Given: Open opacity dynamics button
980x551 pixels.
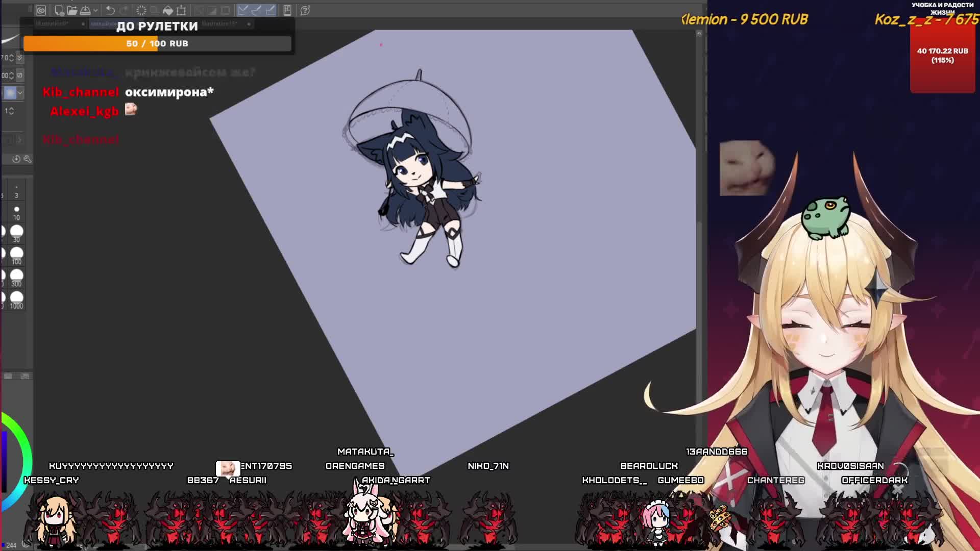Looking at the screenshot, I should (x=20, y=76).
